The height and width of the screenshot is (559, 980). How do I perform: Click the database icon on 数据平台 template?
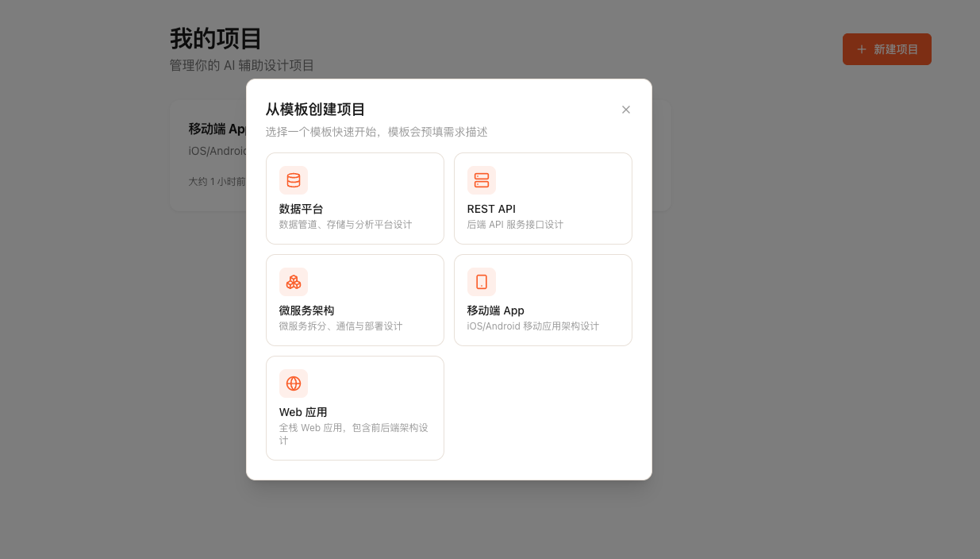click(x=294, y=180)
